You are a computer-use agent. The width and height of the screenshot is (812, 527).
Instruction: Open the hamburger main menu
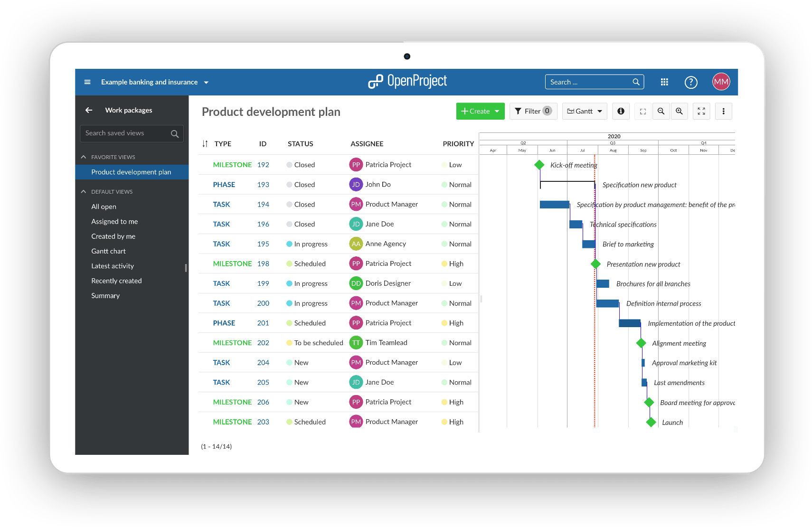click(87, 82)
